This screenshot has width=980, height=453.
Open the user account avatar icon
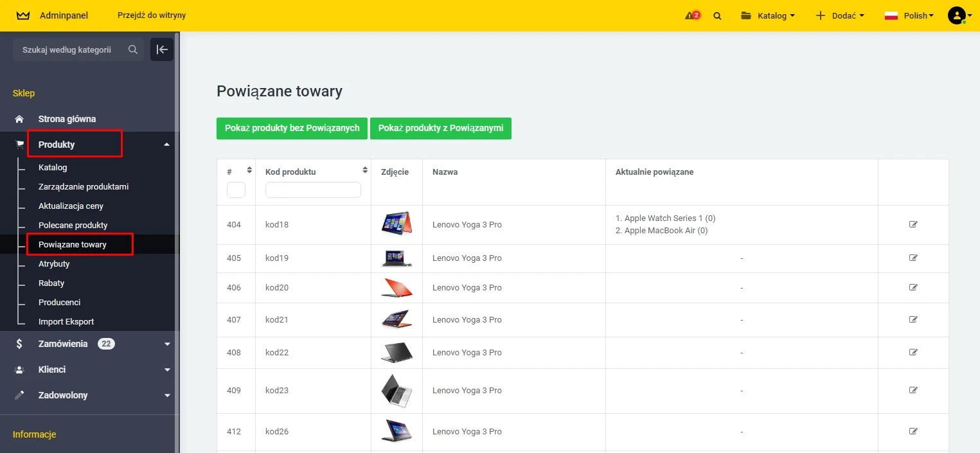coord(956,15)
